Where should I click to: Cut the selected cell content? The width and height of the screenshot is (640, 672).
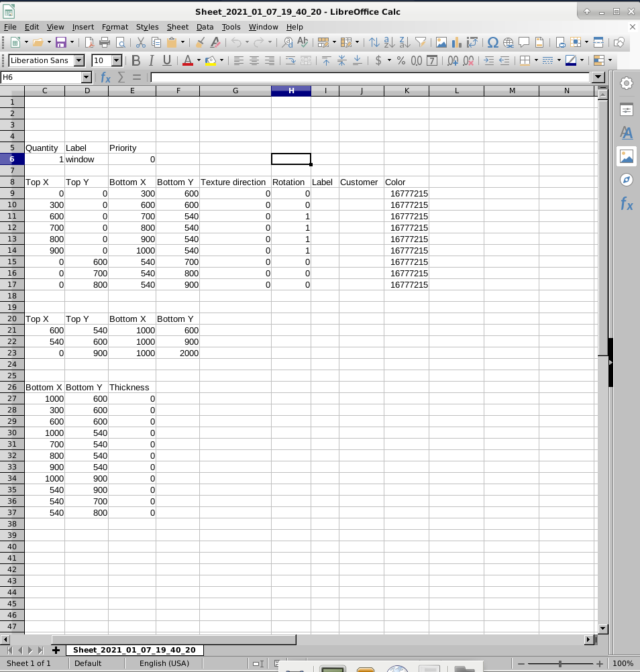pyautogui.click(x=141, y=42)
